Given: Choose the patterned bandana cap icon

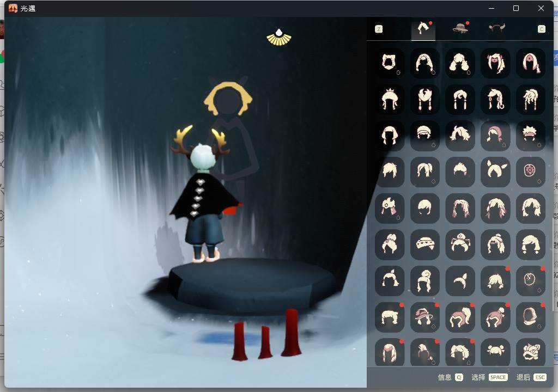Looking at the screenshot, I should point(425,244).
